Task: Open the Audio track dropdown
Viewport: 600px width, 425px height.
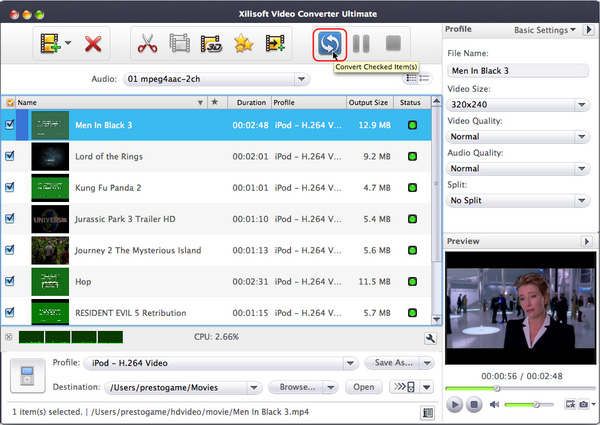Action: (x=216, y=79)
